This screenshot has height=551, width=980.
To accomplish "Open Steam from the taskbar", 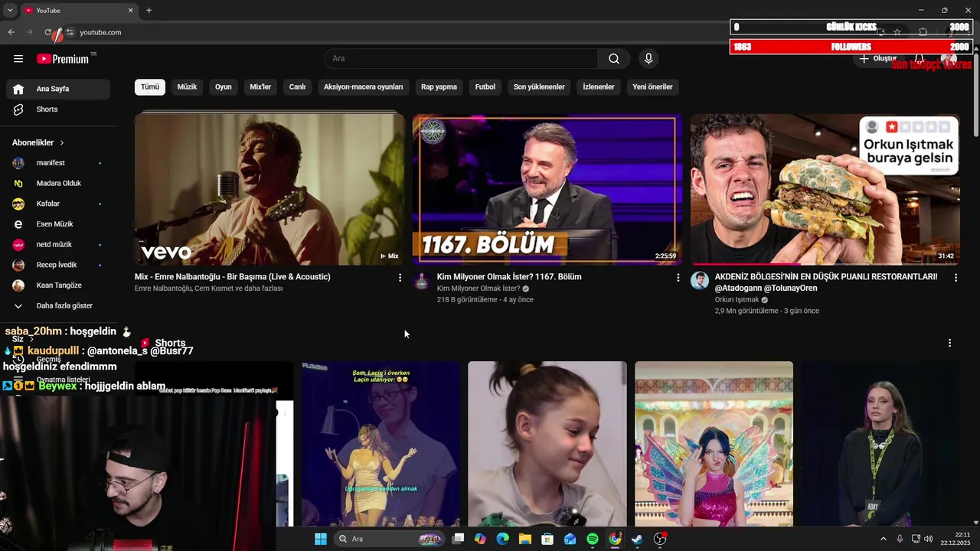I will point(637,539).
